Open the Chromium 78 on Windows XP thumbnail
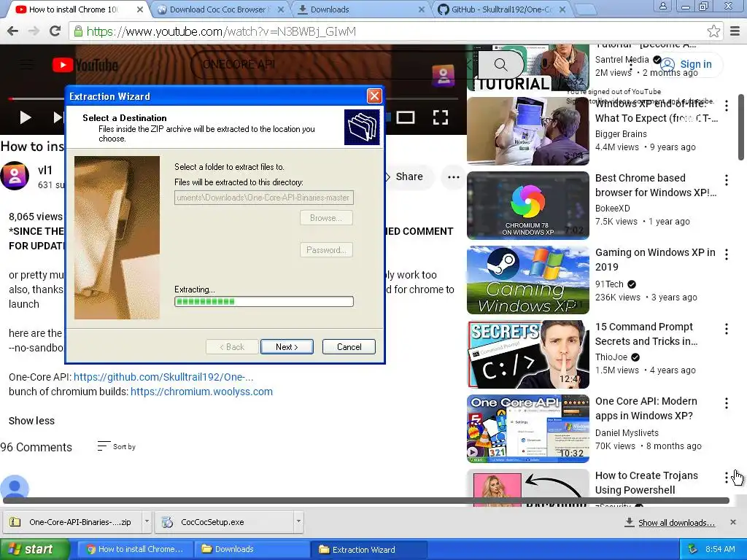 528,205
